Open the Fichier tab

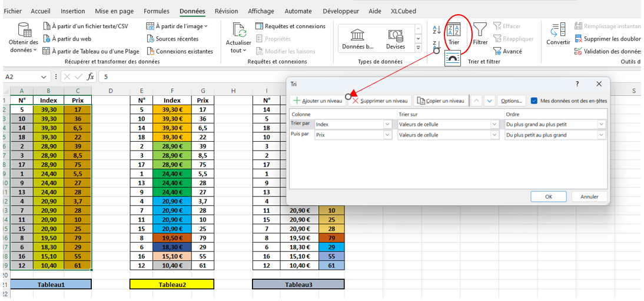coord(13,11)
